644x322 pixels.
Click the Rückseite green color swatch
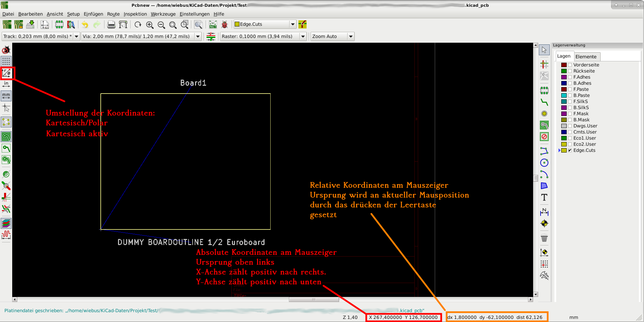[x=564, y=71]
